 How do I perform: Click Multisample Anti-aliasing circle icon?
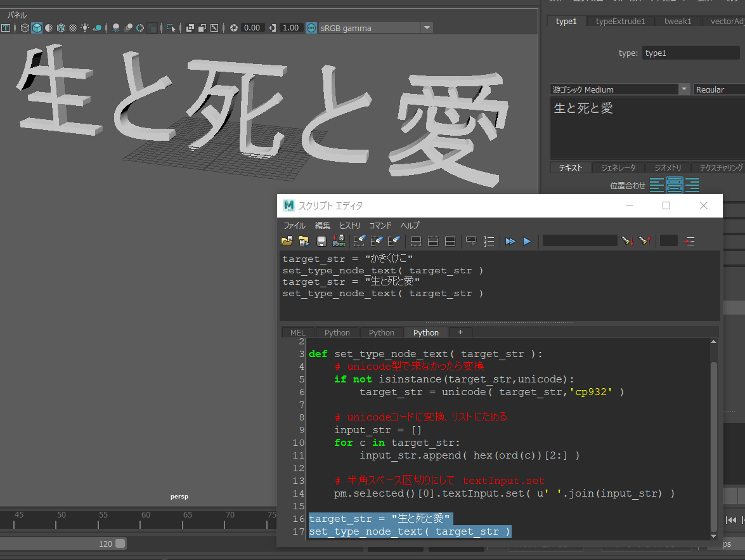140,28
